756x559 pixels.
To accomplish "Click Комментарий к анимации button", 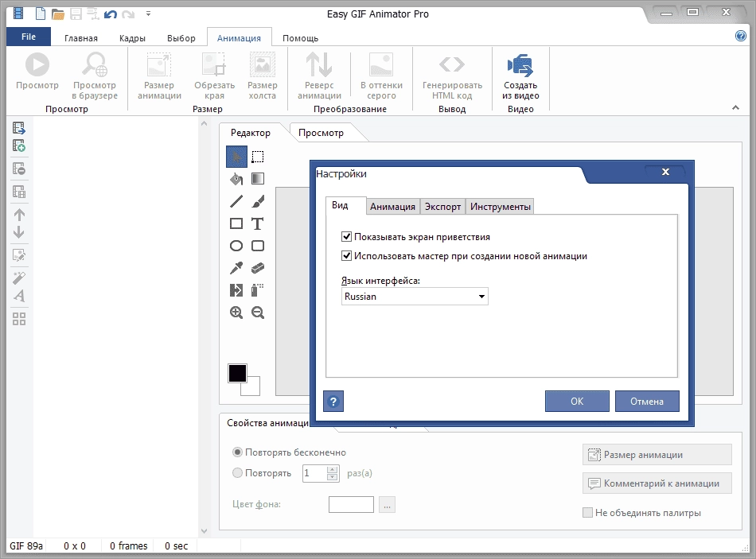I will pyautogui.click(x=657, y=483).
